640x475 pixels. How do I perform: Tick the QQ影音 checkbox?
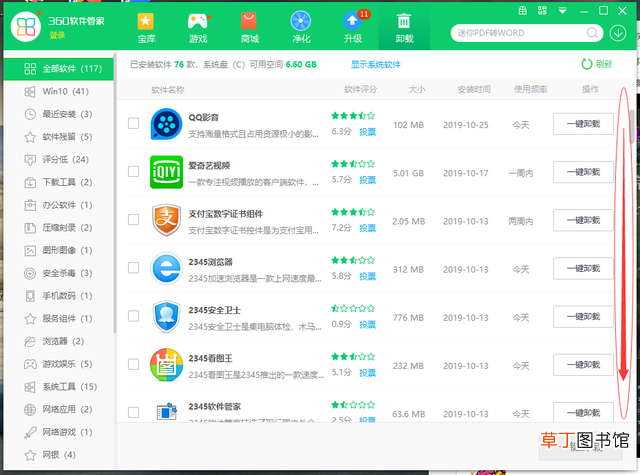click(133, 123)
